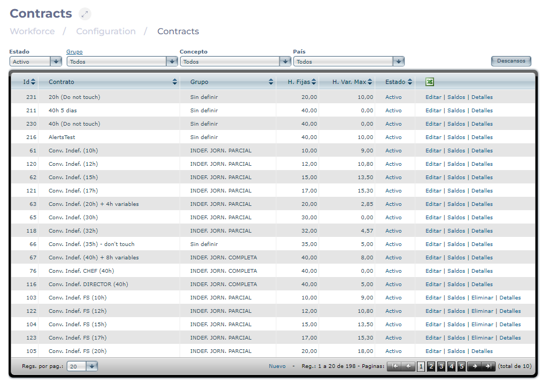Image resolution: width=550 pixels, height=392 pixels.
Task: Open Configuration in the breadcrumb
Action: tap(106, 32)
